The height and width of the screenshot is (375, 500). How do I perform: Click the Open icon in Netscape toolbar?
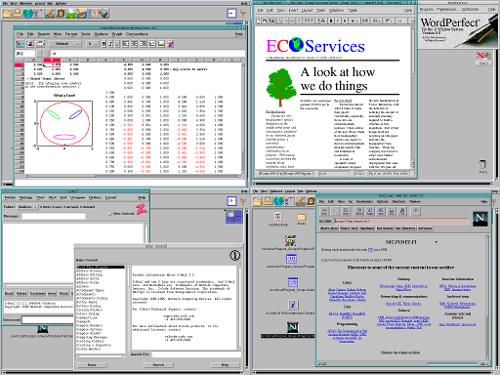click(381, 211)
